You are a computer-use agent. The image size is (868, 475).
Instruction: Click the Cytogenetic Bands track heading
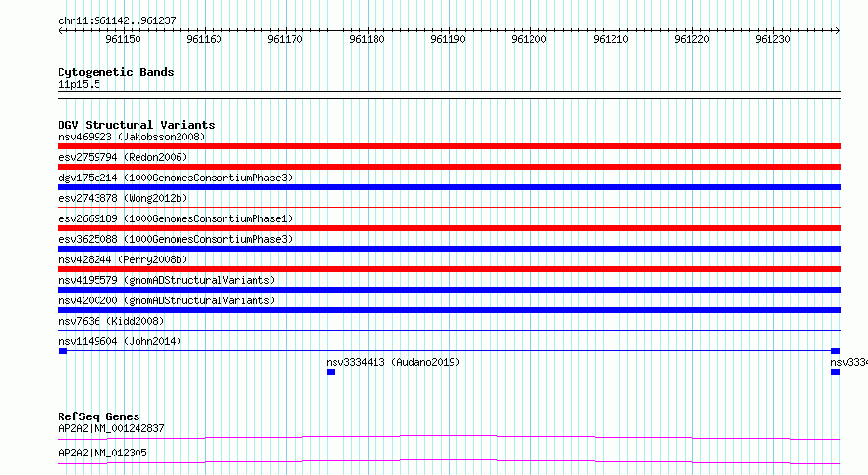tap(116, 72)
